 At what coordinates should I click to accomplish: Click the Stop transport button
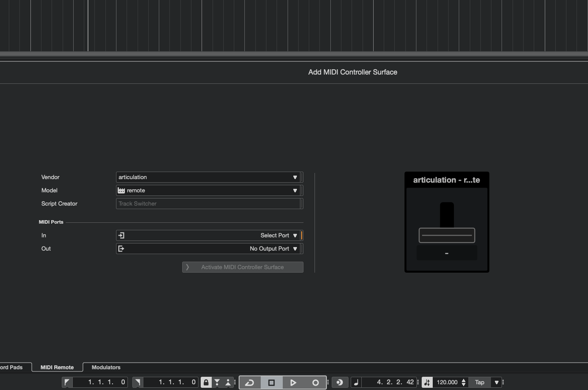pos(271,382)
